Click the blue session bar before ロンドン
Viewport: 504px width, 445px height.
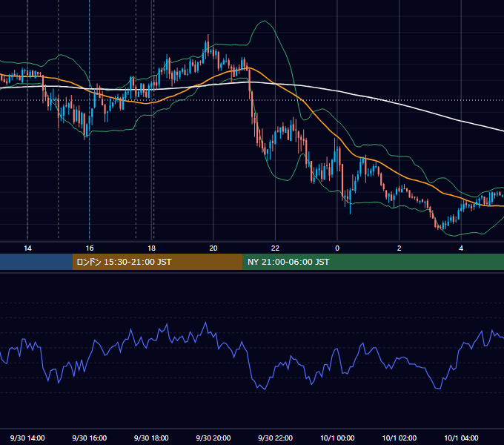point(36,262)
